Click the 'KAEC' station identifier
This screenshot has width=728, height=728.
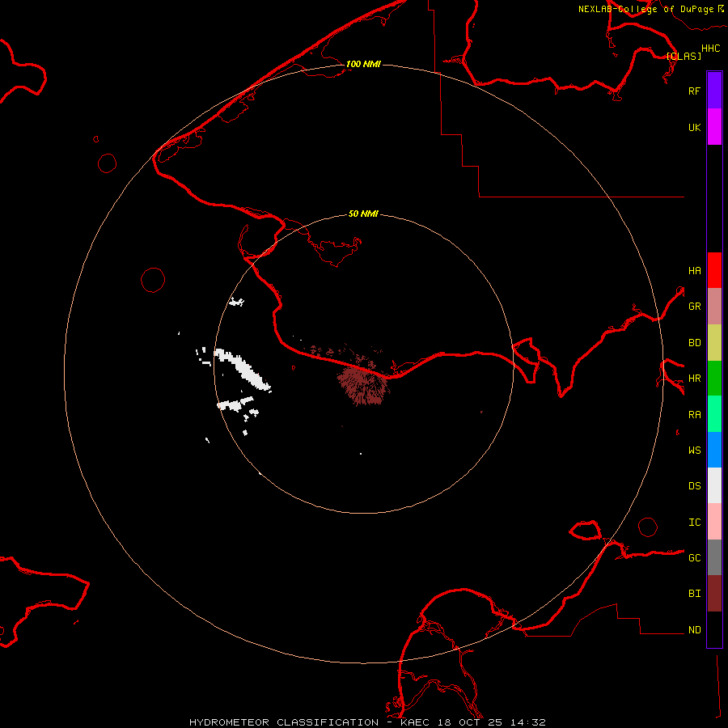[x=415, y=722]
